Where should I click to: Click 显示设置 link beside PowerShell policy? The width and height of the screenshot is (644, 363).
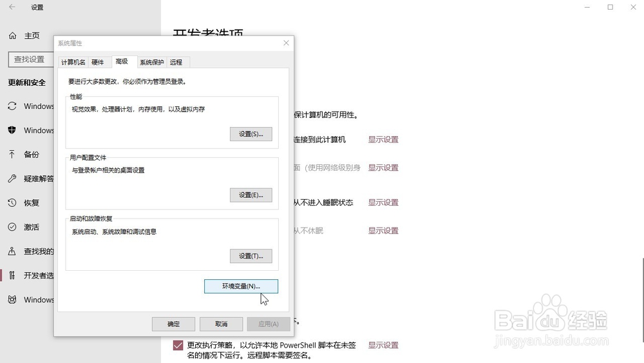pos(383,345)
